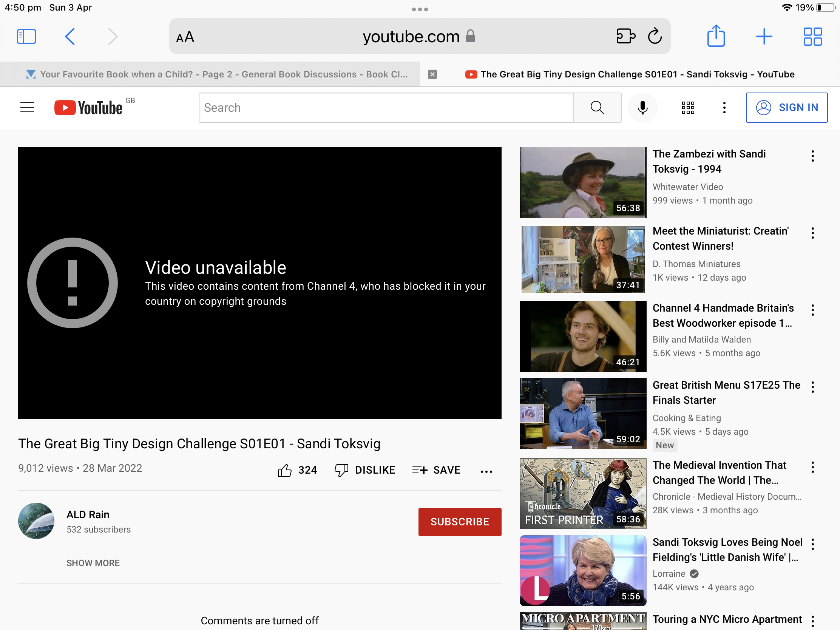
Task: Tap the voice search microphone icon
Action: point(642,108)
